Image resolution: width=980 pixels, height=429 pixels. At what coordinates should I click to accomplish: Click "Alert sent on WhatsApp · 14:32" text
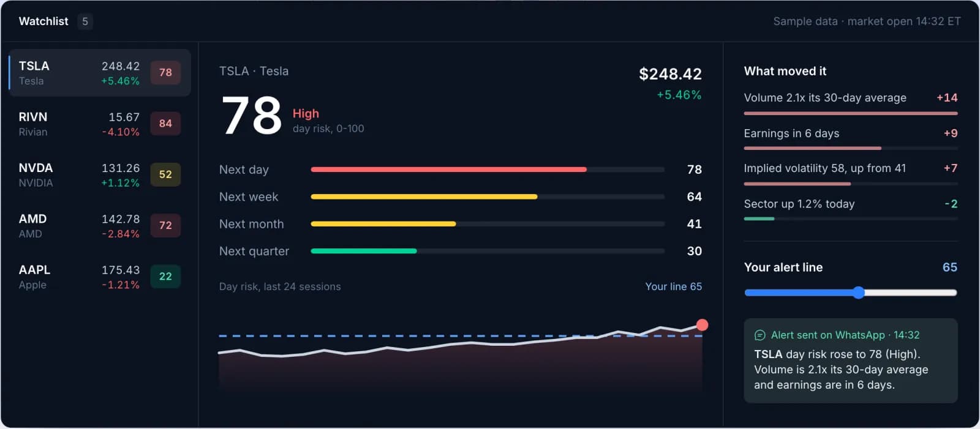tap(845, 335)
